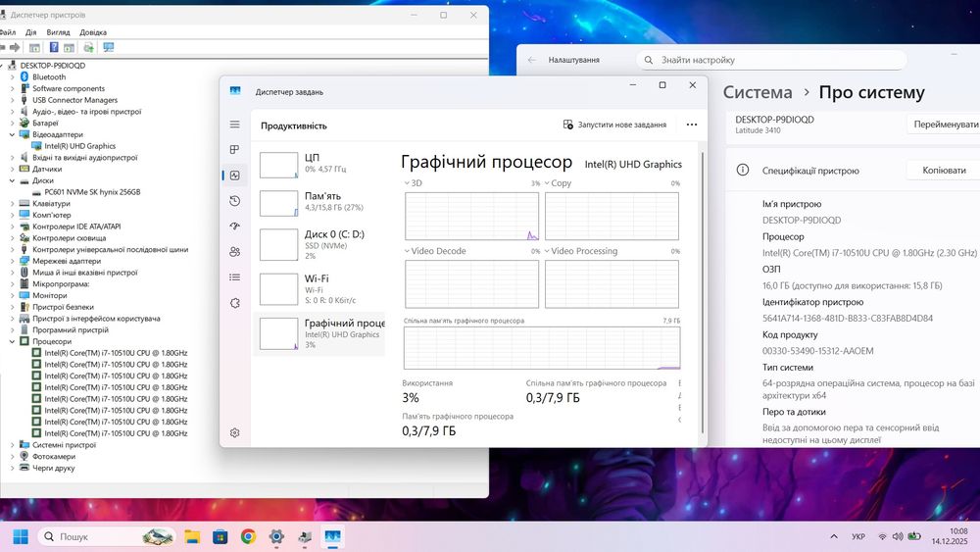The height and width of the screenshot is (552, 980).
Task: Click scan for hardware changes monitor icon
Action: pyautogui.click(x=109, y=47)
